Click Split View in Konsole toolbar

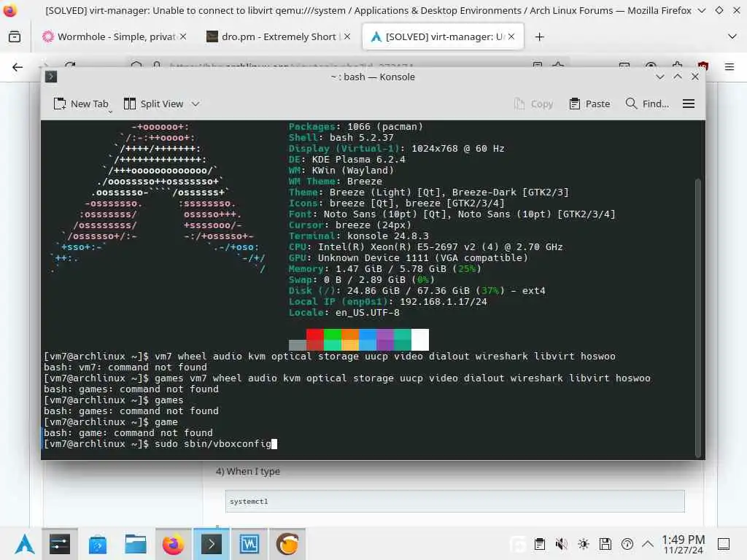point(153,104)
